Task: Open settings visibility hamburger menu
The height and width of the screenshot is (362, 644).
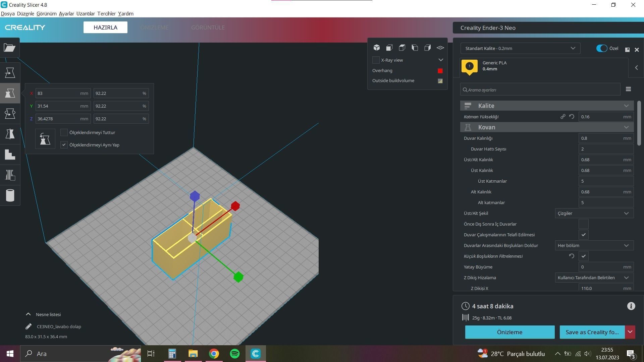Action: (x=628, y=89)
